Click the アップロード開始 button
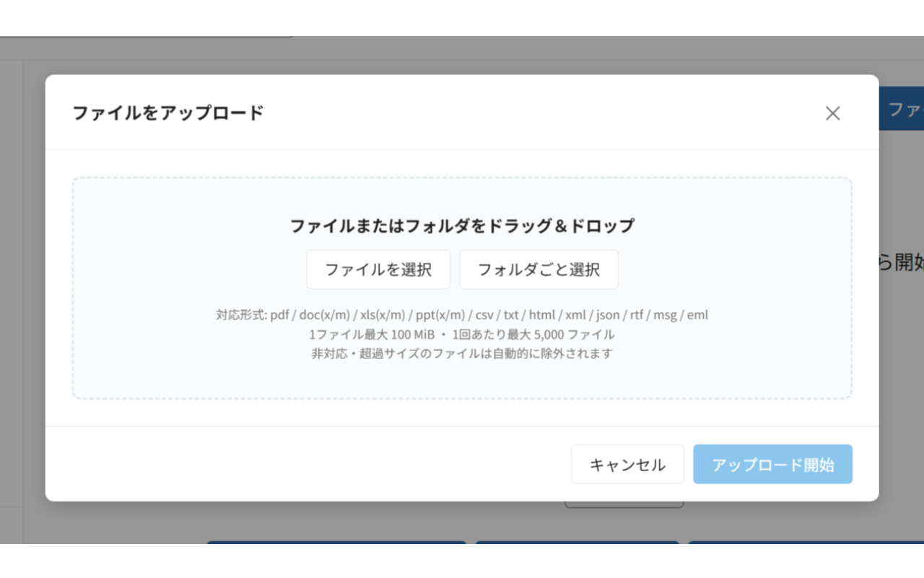The image size is (924, 578). 773,465
